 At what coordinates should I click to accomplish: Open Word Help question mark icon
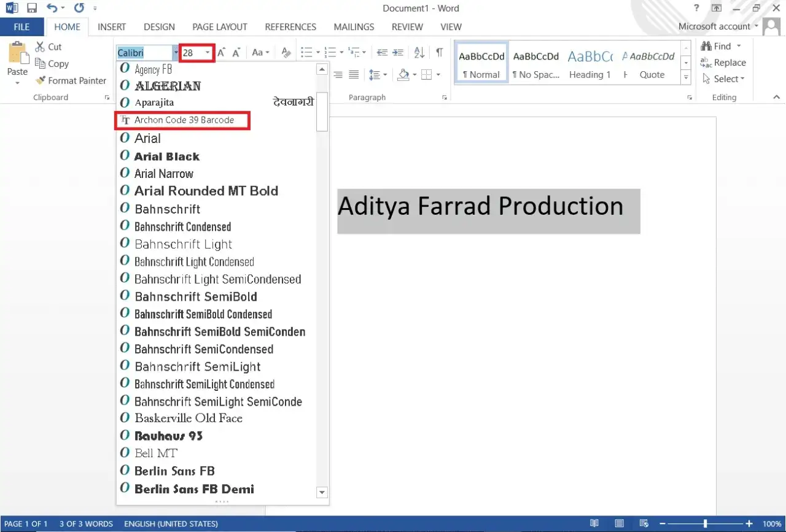pos(696,9)
